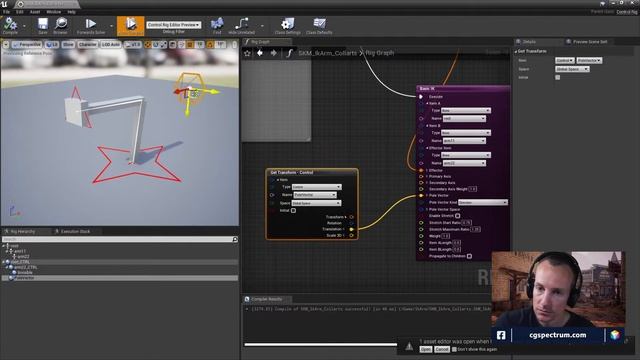Toggle the Propagate to Children checkbox
The width and height of the screenshot is (640, 360).
[x=469, y=256]
